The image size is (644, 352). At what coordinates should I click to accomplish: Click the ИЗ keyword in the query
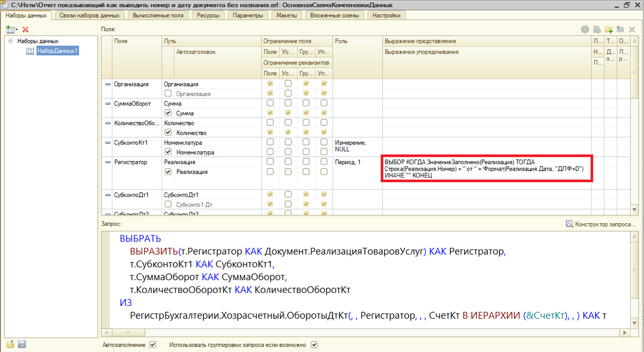tap(126, 303)
